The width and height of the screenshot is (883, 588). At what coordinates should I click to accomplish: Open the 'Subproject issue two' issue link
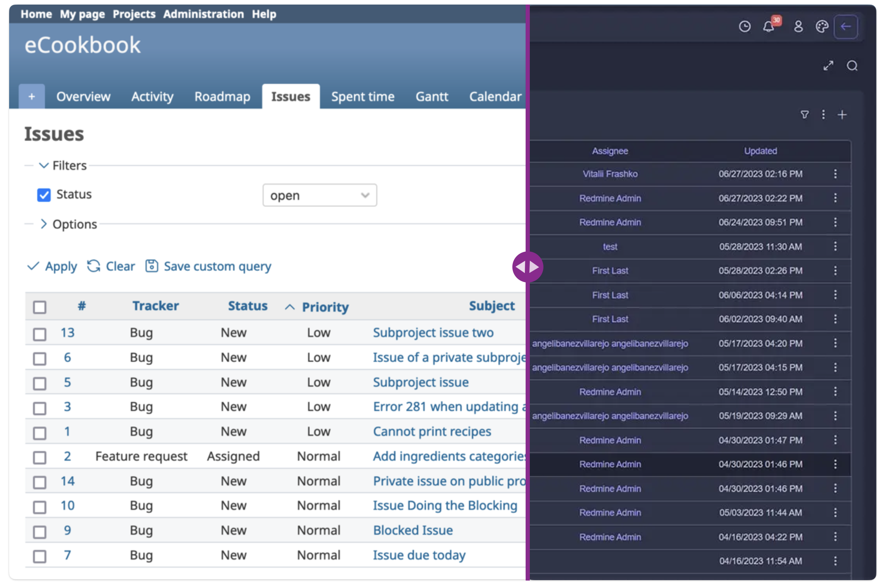pos(433,333)
